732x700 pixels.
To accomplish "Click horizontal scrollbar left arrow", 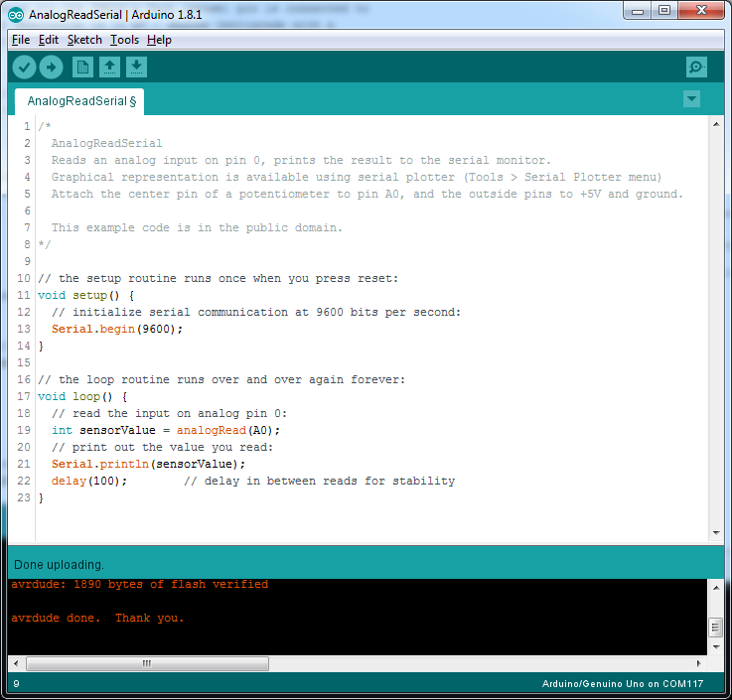I will 16,663.
